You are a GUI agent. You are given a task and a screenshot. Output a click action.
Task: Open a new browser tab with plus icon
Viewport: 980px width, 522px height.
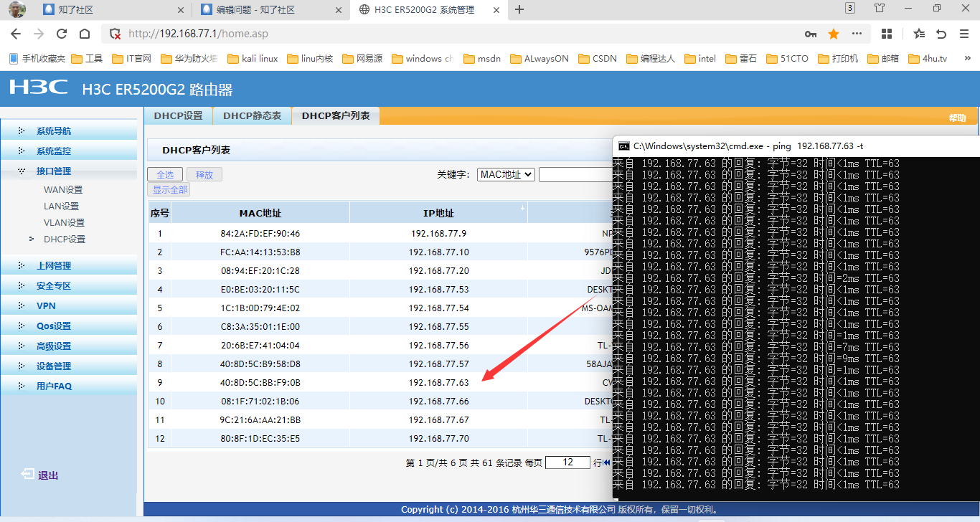tap(520, 9)
